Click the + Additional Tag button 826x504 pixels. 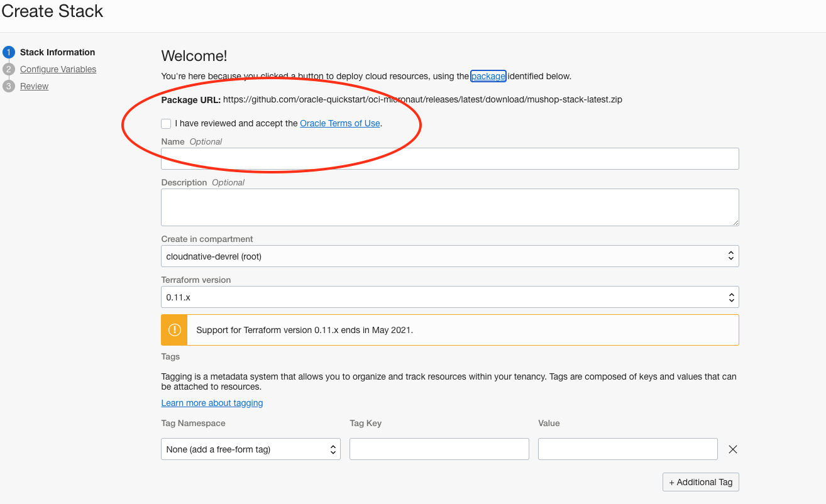point(701,482)
